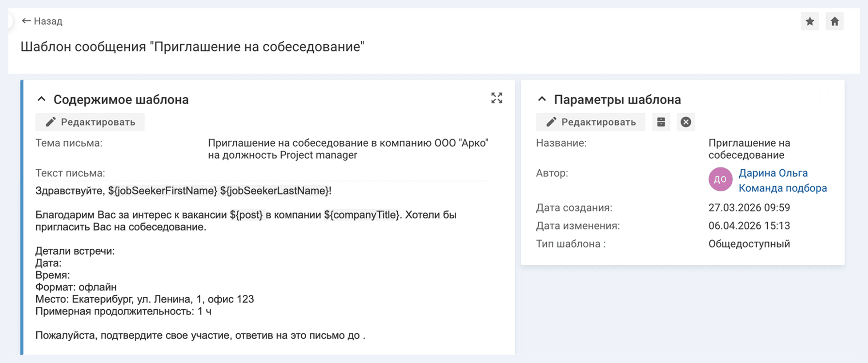Click the template type value Общедоступный
The image size is (868, 363).
tap(749, 244)
